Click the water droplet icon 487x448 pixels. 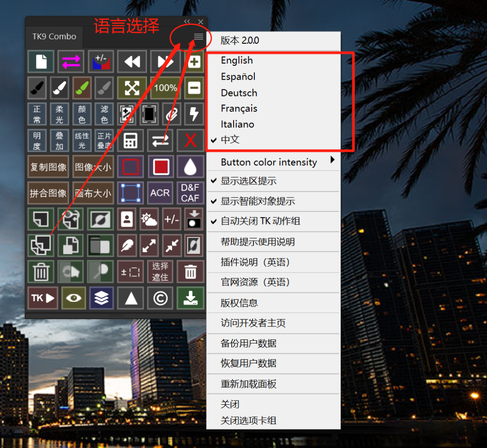coord(190,167)
